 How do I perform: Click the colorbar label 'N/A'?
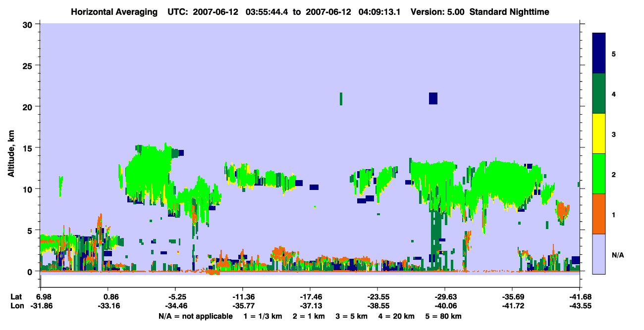click(618, 255)
